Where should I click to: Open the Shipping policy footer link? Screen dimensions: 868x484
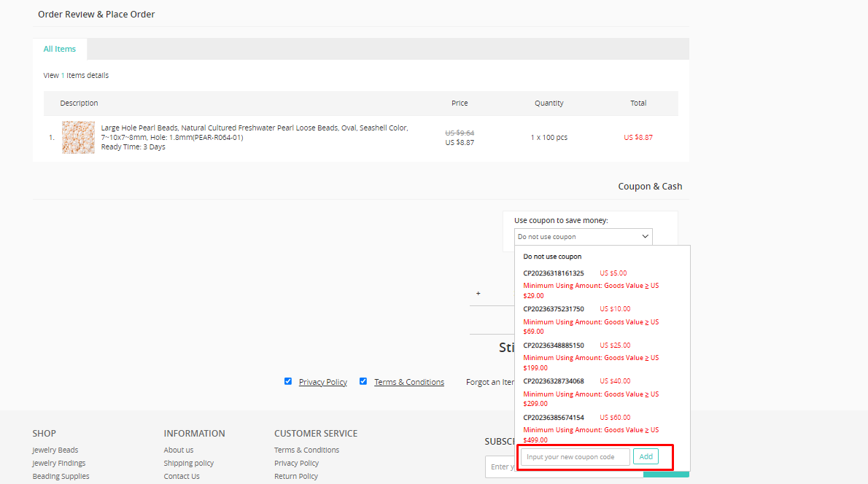pos(189,463)
